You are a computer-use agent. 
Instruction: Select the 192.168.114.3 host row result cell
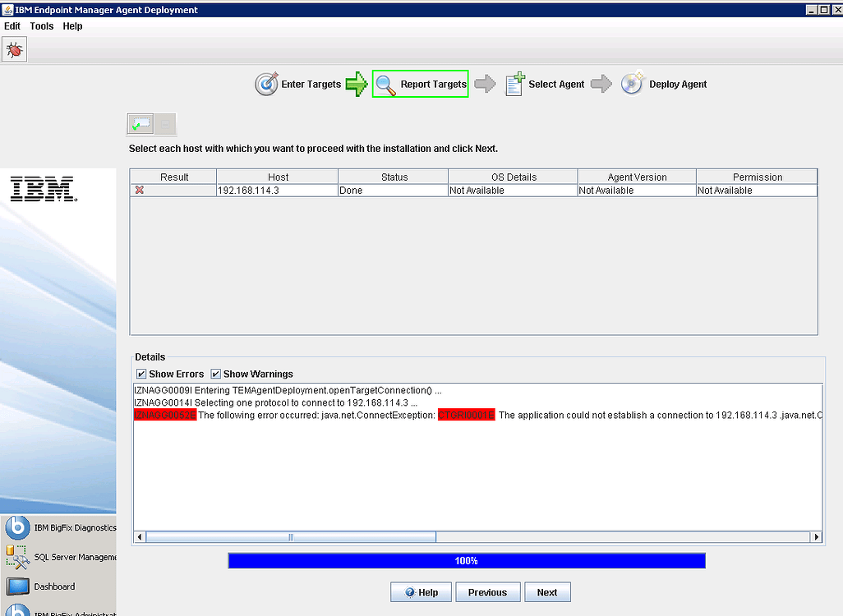(173, 191)
